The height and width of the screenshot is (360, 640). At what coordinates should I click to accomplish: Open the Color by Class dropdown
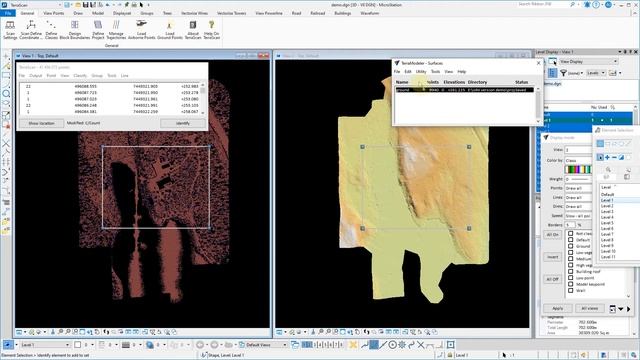click(579, 160)
